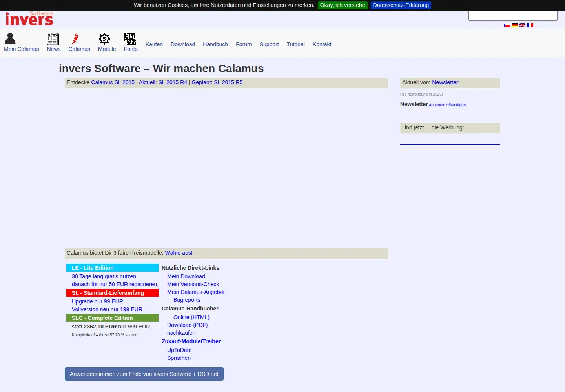Select Kontakt in the navigation bar
The image size is (565, 392).
(x=322, y=44)
